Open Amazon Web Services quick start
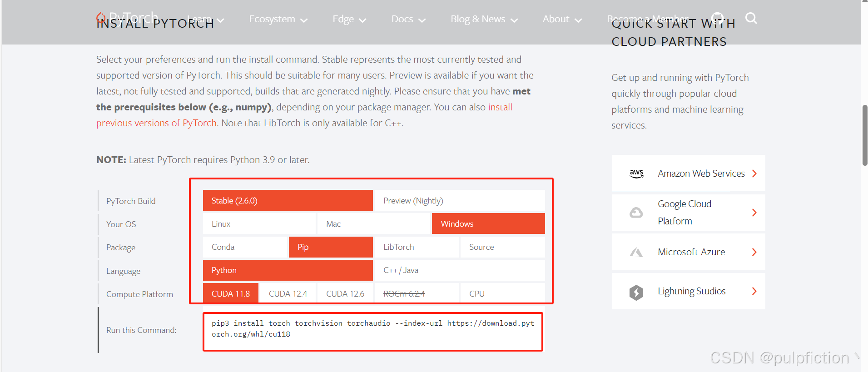 (689, 173)
